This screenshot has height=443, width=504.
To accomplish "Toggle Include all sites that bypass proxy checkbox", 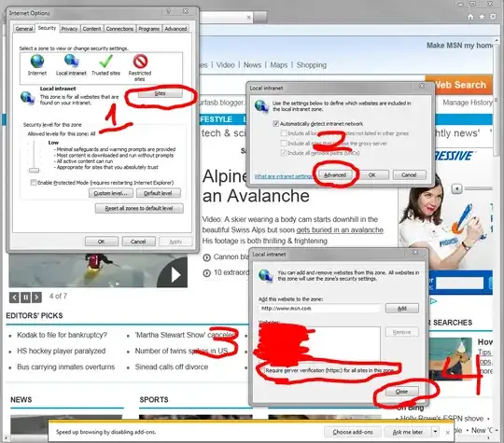I will click(284, 143).
